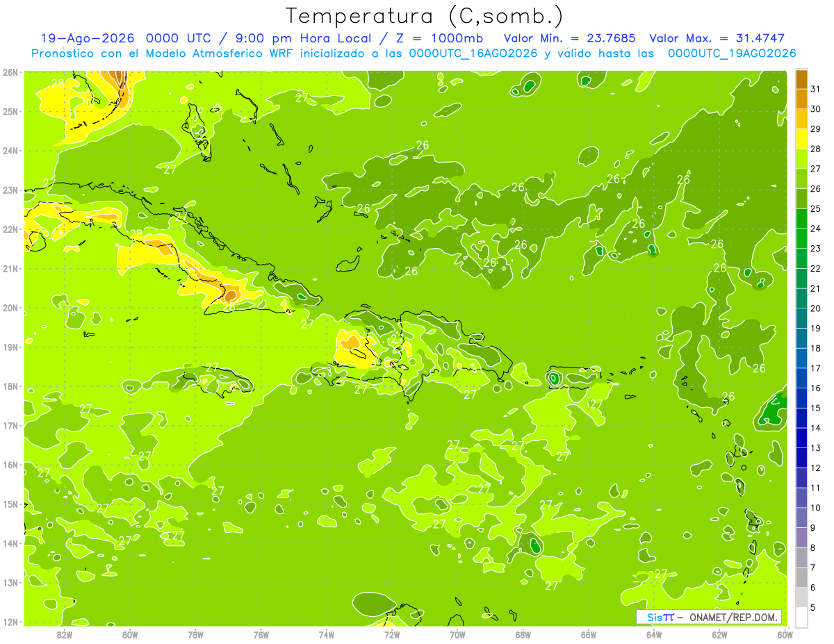Pick the green swatch between 25 and 26
The height and width of the screenshot is (644, 834).
(x=802, y=199)
